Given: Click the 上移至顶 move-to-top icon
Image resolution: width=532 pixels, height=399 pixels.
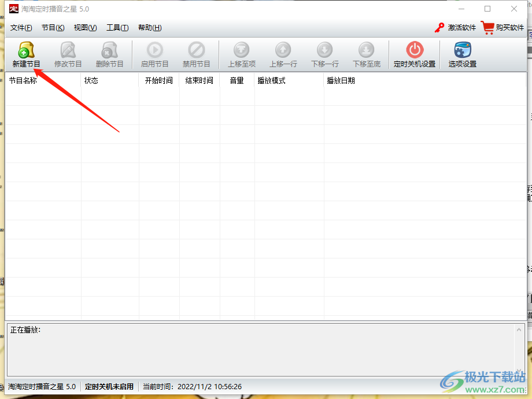Looking at the screenshot, I should tap(242, 50).
